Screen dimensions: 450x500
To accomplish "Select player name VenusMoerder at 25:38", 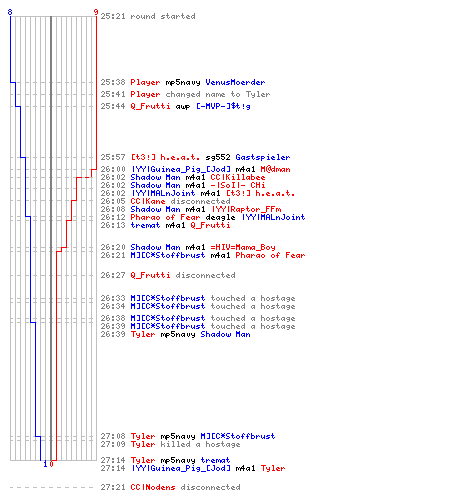I will (235, 82).
